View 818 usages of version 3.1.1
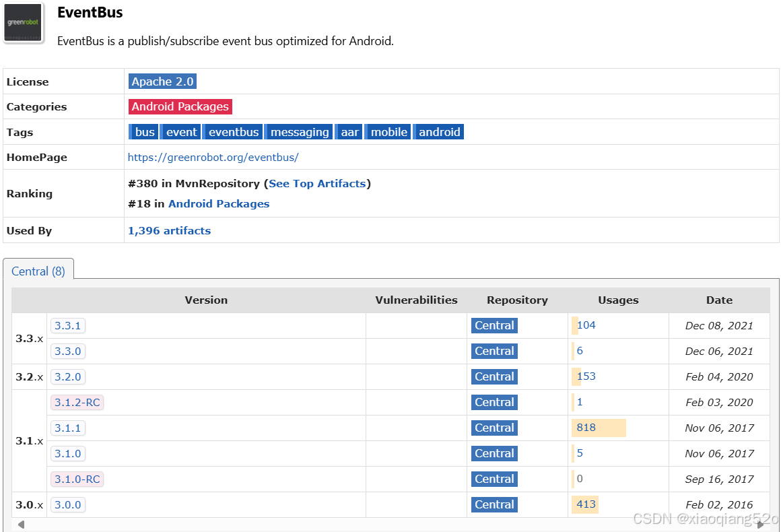This screenshot has width=781, height=532. tap(585, 427)
